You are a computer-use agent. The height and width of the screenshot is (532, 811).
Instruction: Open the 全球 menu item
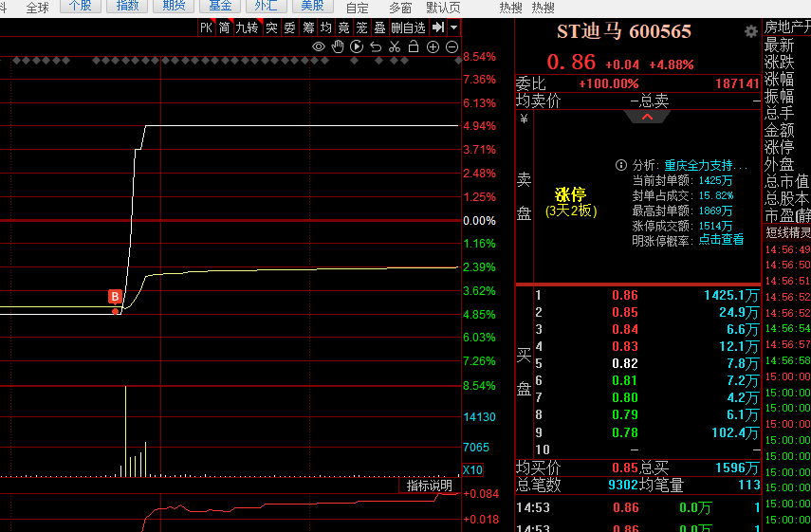(x=37, y=8)
